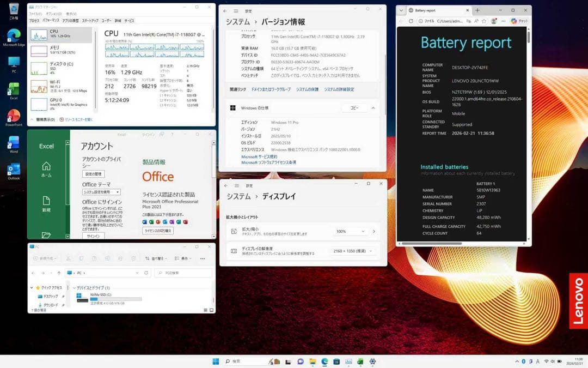
Task: Open the Settings gear icon on taskbar
Action: click(372, 361)
